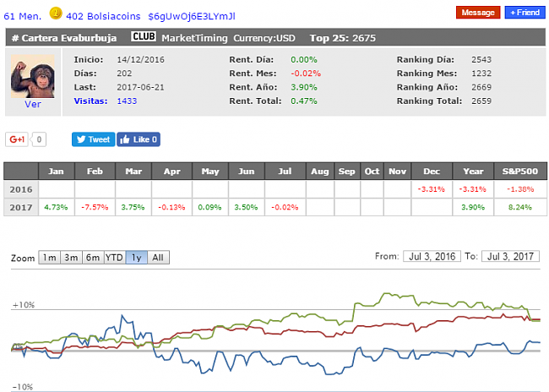The width and height of the screenshot is (549, 392).
Task: Click the Year column header
Action: click(473, 171)
